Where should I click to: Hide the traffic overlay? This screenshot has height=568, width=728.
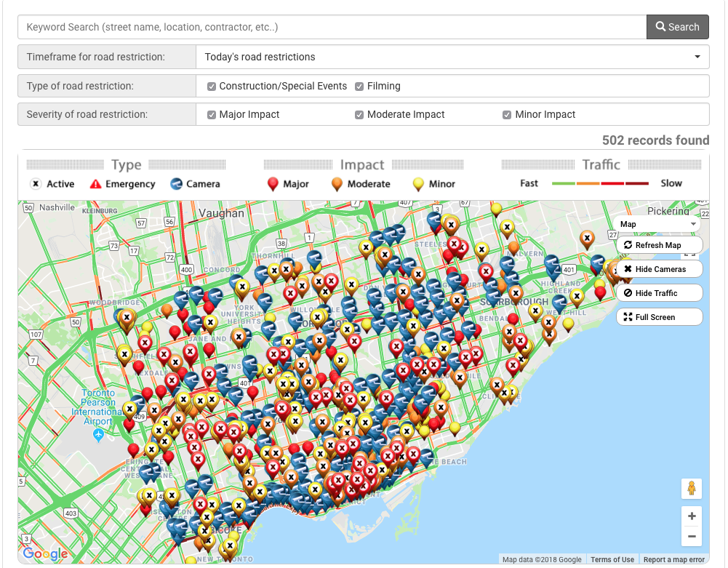pyautogui.click(x=659, y=292)
